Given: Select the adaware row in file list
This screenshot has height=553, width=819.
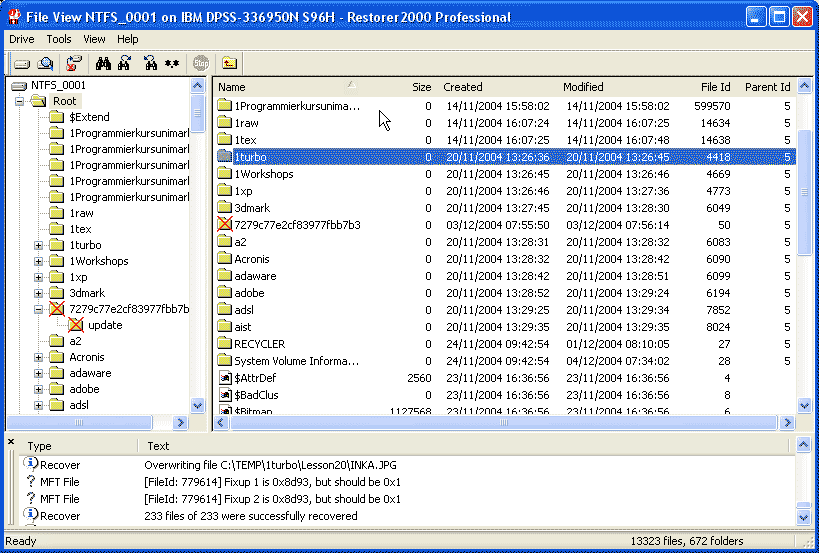Looking at the screenshot, I should [x=506, y=276].
